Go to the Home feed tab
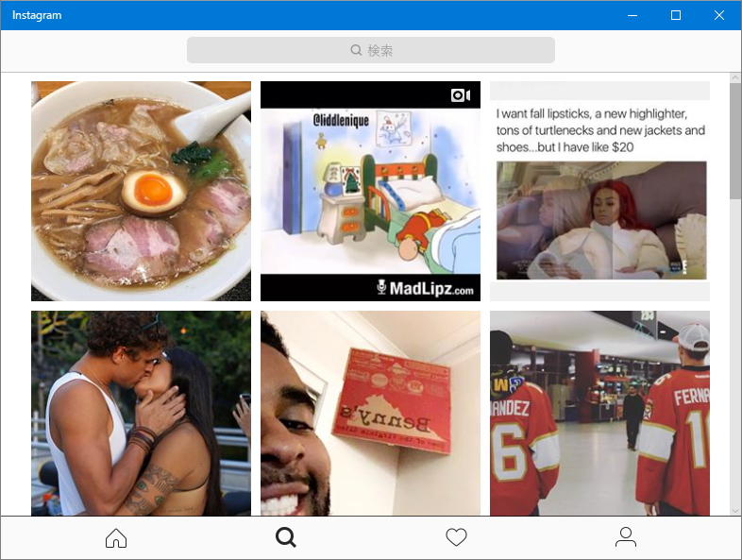Screen dimensions: 742x560 (x=116, y=537)
